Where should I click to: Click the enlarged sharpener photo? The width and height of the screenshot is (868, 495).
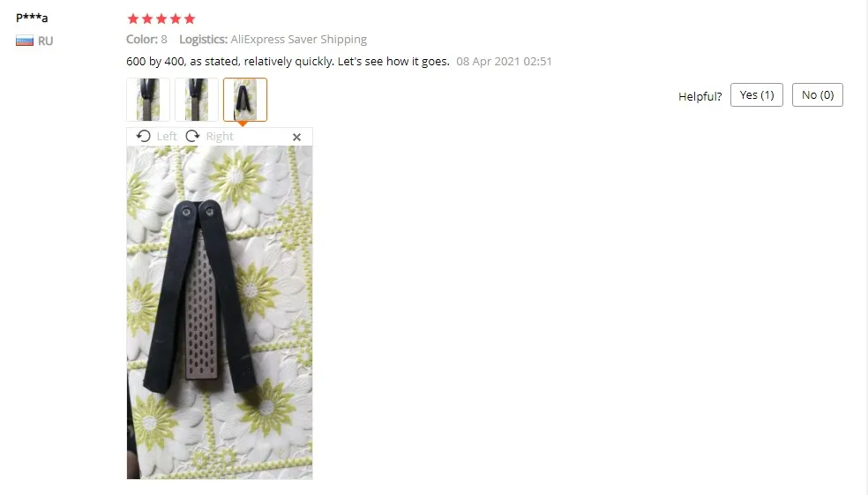click(x=220, y=312)
